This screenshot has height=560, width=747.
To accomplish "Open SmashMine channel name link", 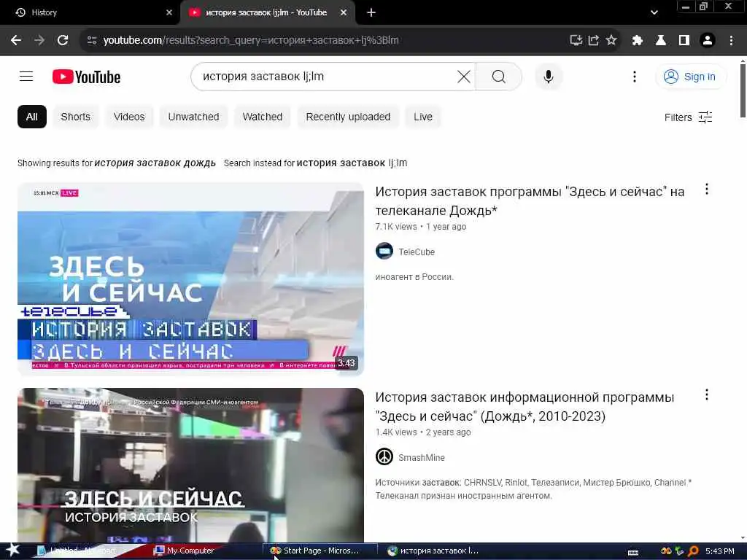I will pos(421,458).
